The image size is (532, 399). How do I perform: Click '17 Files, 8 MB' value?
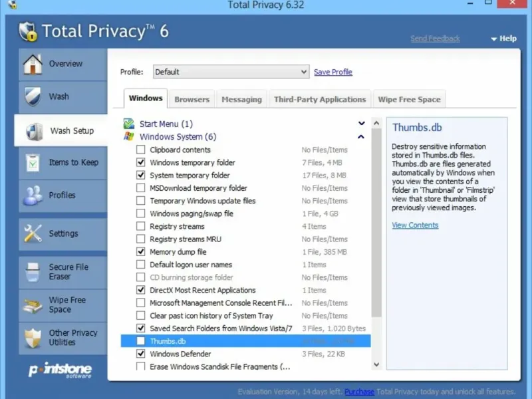(325, 176)
